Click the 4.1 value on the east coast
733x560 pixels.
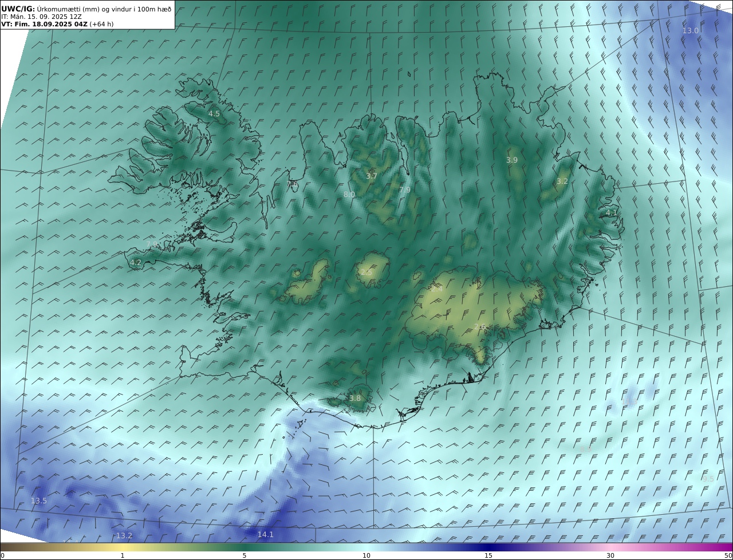click(612, 213)
